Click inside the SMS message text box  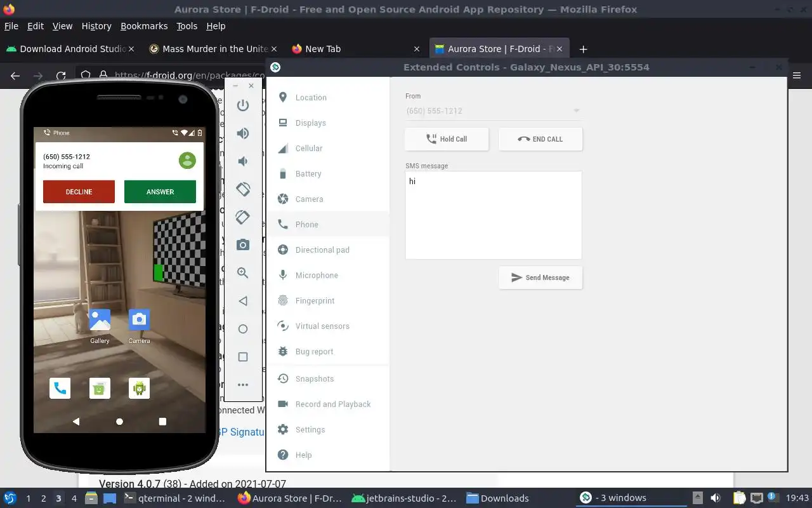[x=494, y=215]
